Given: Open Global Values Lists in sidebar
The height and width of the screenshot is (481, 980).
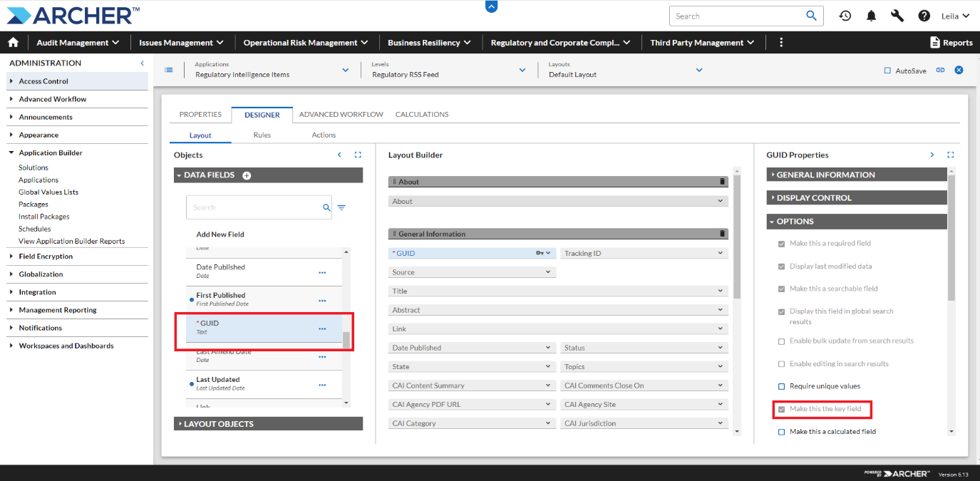Looking at the screenshot, I should tap(48, 192).
